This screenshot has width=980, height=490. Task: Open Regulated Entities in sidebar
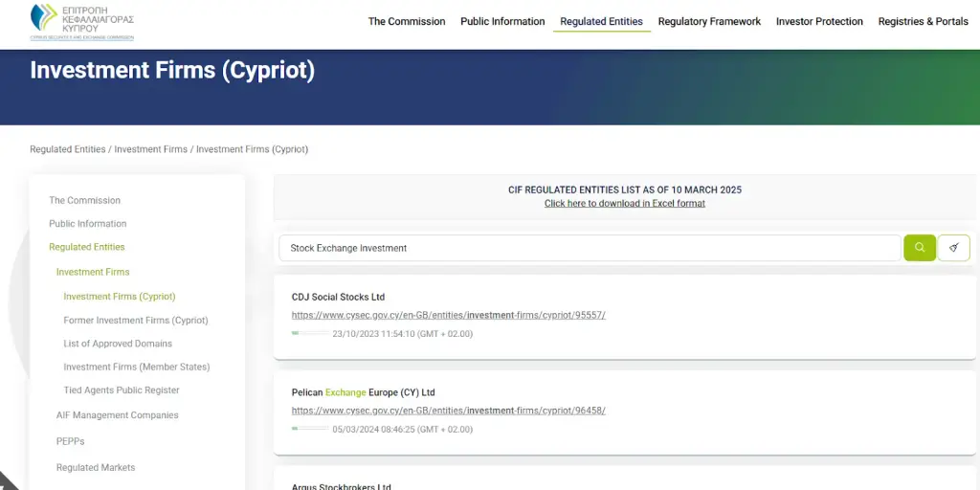coord(87,247)
